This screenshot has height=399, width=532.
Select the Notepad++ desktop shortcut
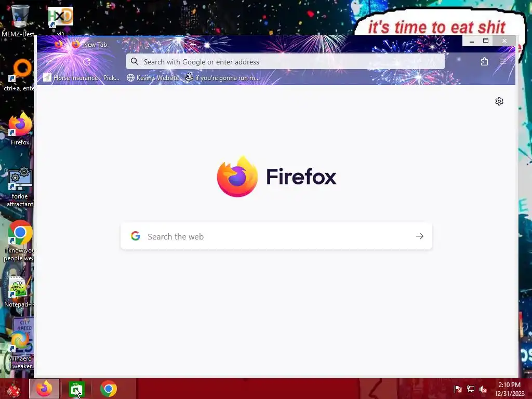19,292
